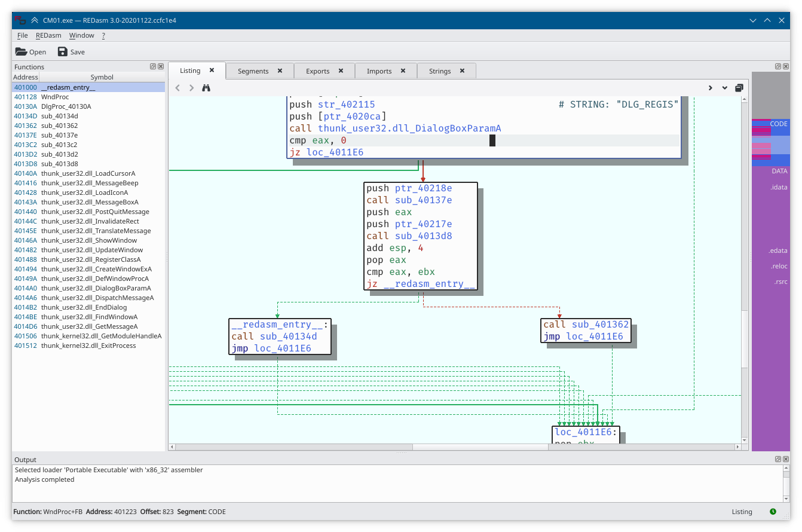This screenshot has width=802, height=532.
Task: Click the stacked-windows icon in listing toolbar
Action: [739, 88]
